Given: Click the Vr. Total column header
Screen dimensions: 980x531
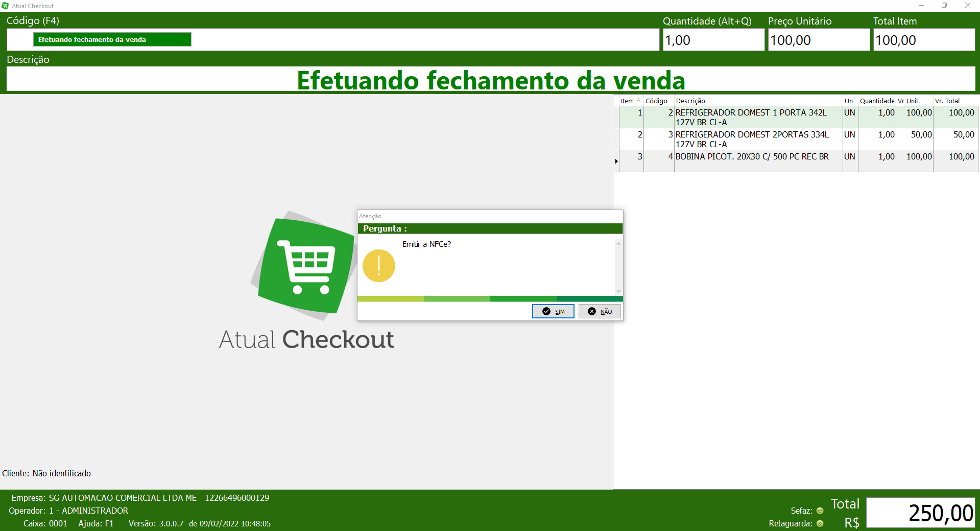Looking at the screenshot, I should tap(955, 101).
